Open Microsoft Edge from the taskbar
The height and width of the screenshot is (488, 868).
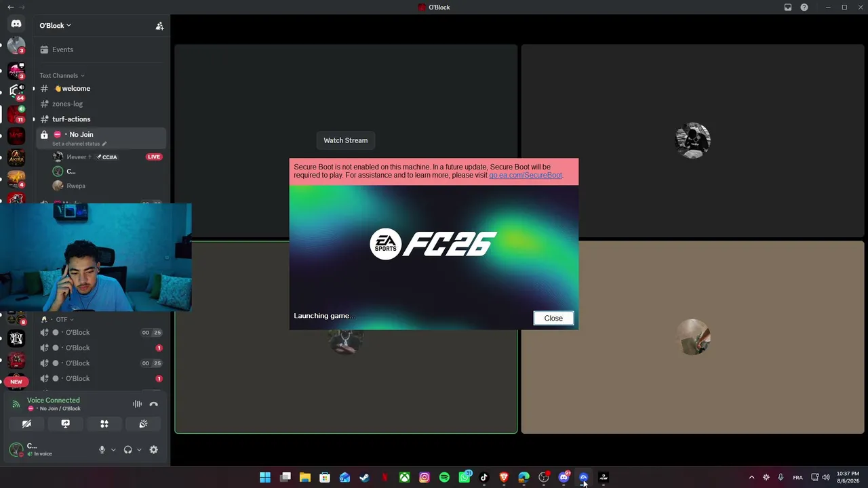(x=524, y=477)
